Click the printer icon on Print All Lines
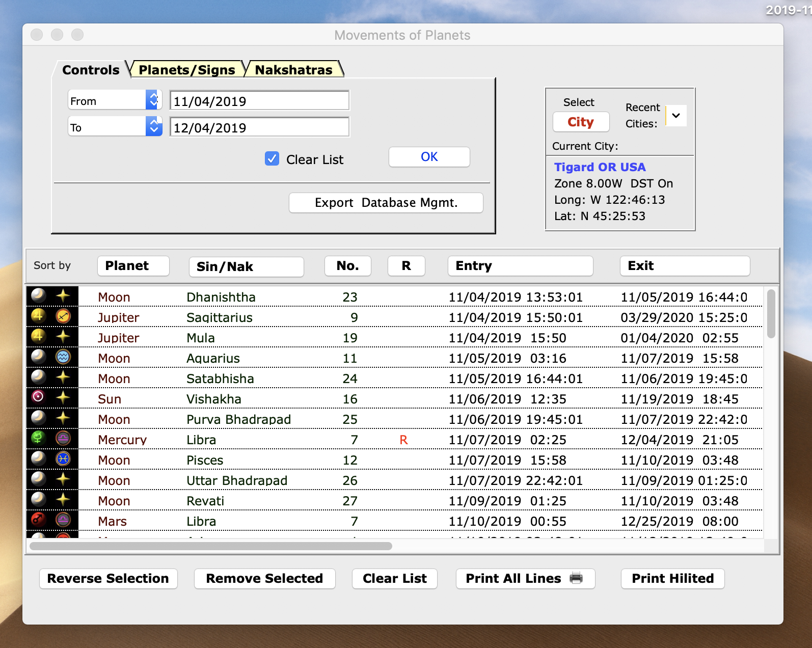Screen dimensions: 812x648 [x=576, y=578]
